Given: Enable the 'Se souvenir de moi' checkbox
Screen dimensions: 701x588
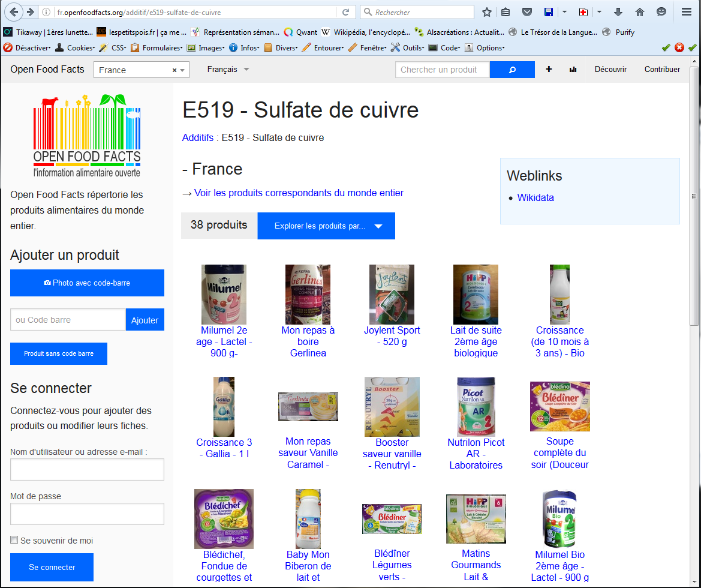Looking at the screenshot, I should pyautogui.click(x=14, y=541).
